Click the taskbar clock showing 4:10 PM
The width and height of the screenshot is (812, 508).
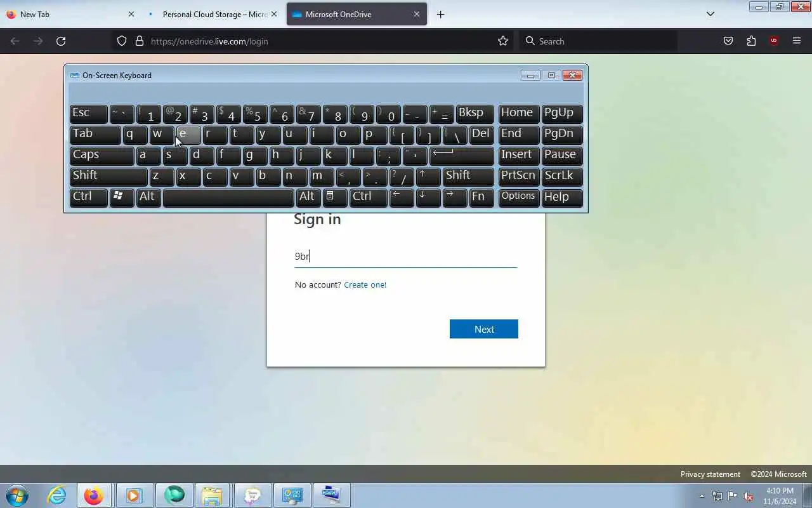point(780,496)
